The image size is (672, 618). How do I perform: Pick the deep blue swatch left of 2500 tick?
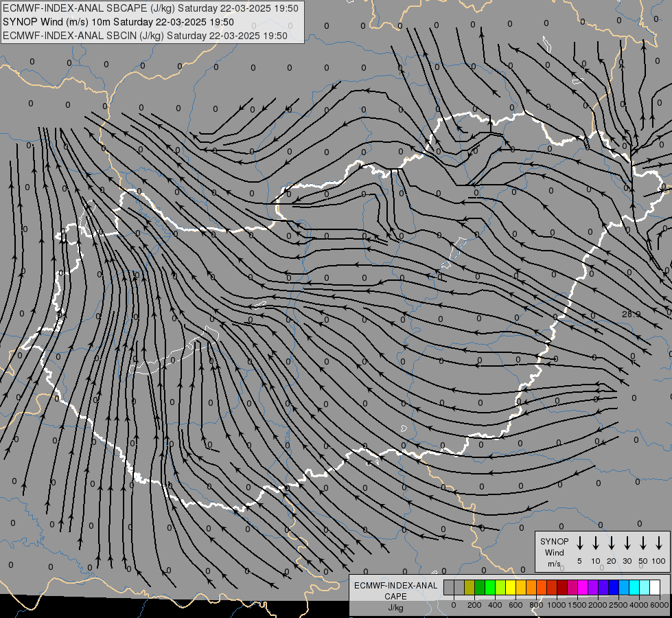614,587
